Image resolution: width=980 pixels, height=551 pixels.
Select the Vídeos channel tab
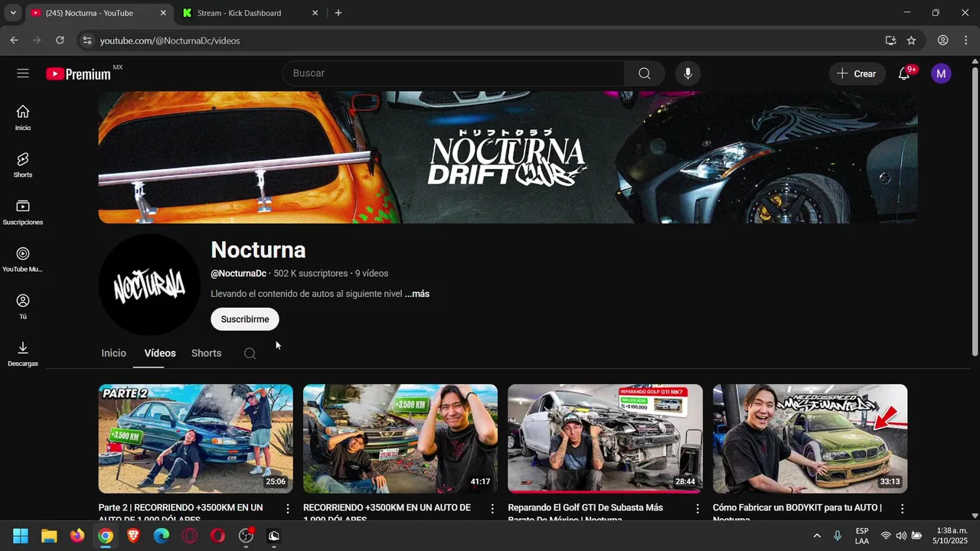tap(160, 354)
